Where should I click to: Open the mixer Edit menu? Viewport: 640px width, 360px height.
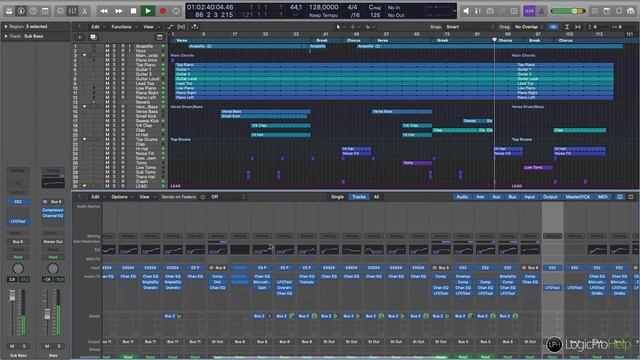pyautogui.click(x=95, y=197)
